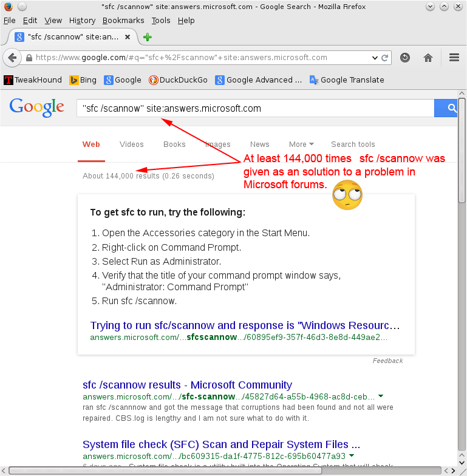Open the Bookmarks menu
This screenshot has width=467, height=476.
(123, 20)
